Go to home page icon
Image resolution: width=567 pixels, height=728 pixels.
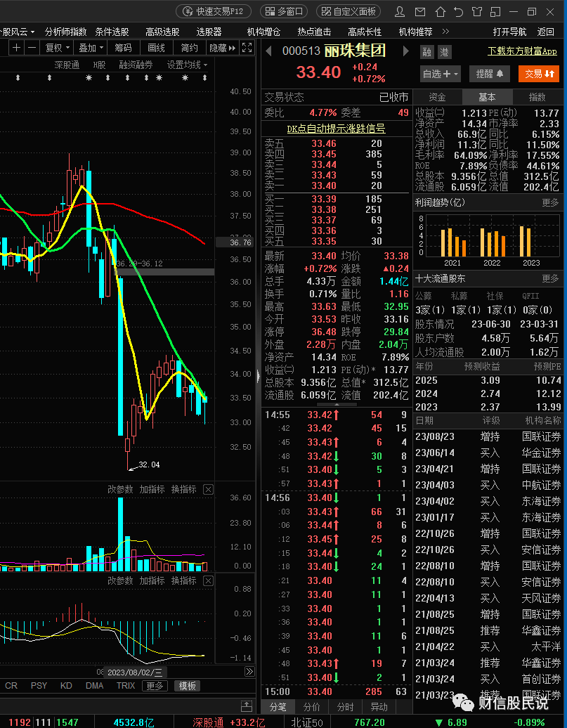pos(441,11)
